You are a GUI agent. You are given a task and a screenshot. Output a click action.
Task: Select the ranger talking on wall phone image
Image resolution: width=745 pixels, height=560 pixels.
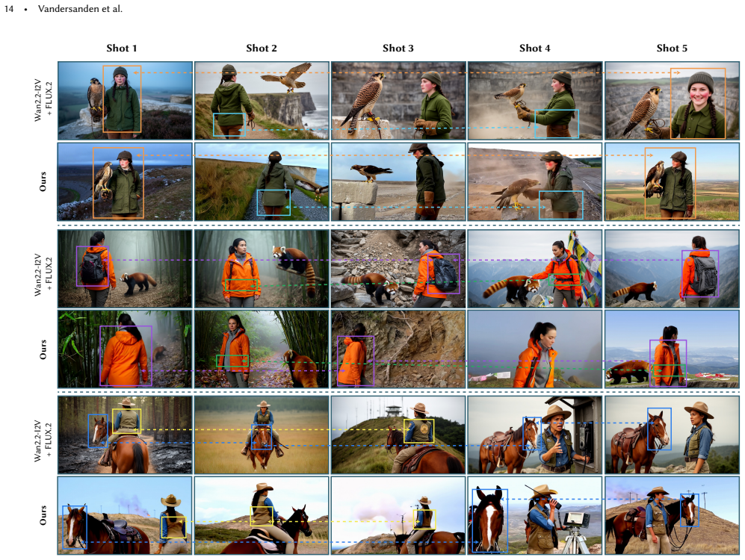click(535, 435)
